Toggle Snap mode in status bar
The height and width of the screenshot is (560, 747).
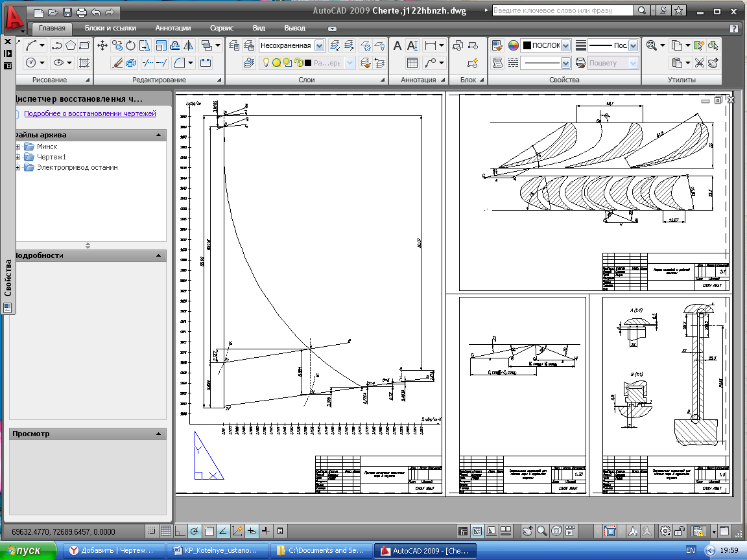pyautogui.click(x=152, y=531)
